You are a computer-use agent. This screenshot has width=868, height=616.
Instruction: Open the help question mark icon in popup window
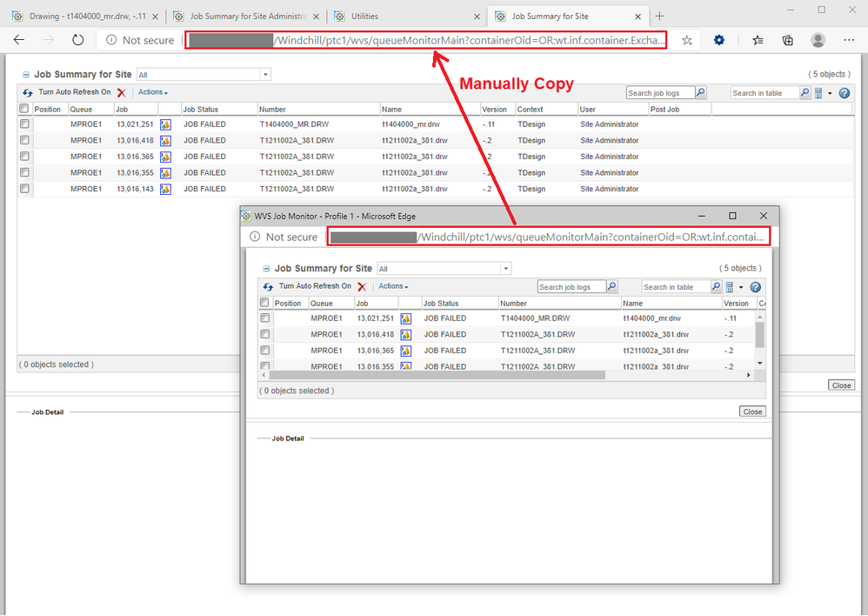755,287
